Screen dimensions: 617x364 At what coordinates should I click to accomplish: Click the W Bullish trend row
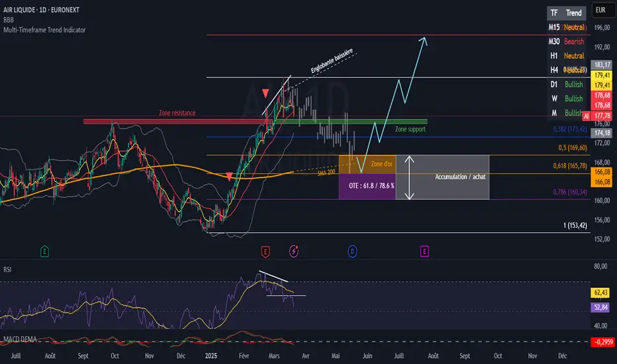pos(566,99)
